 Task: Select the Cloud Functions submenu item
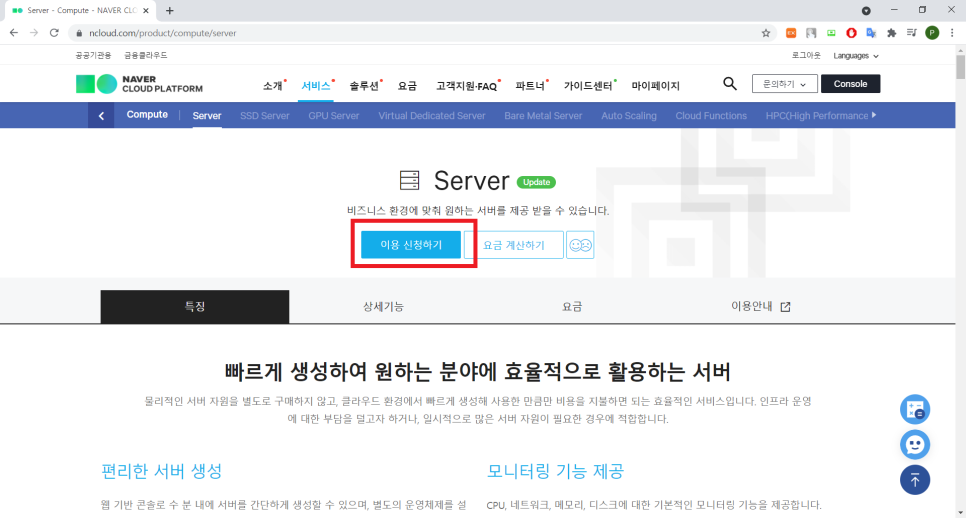tap(711, 116)
